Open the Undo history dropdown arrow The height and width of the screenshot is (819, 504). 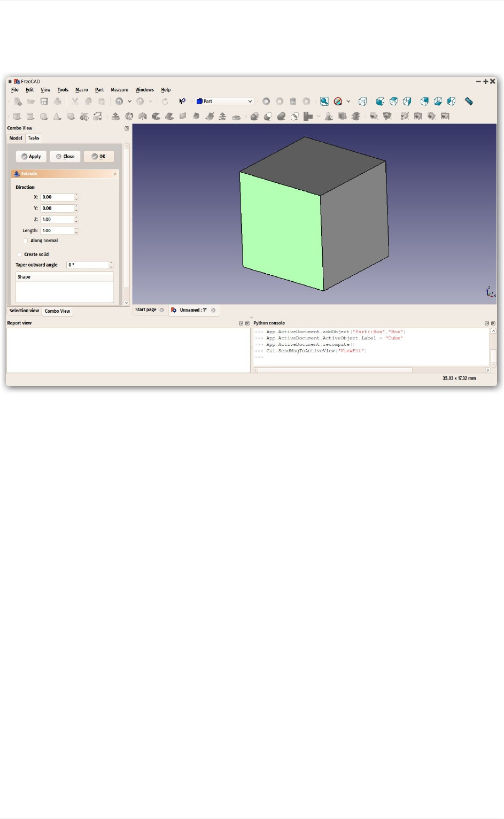click(129, 101)
